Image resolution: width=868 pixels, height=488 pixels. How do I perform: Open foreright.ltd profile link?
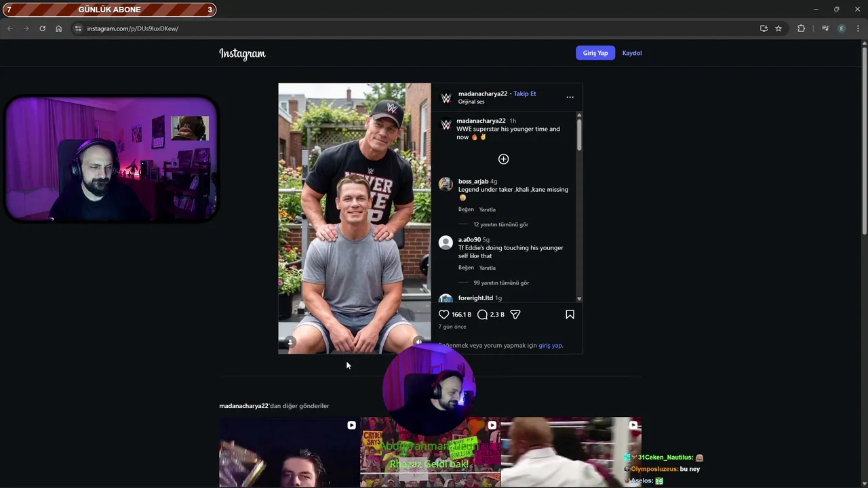point(475,298)
